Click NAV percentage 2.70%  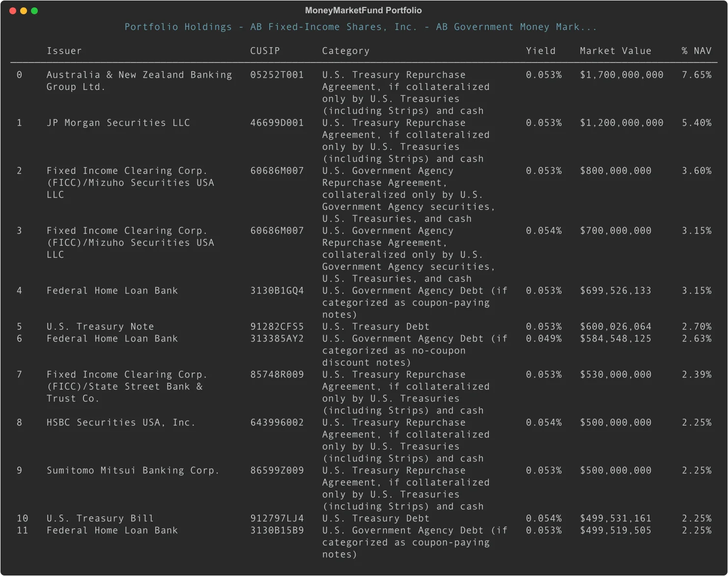pyautogui.click(x=697, y=326)
